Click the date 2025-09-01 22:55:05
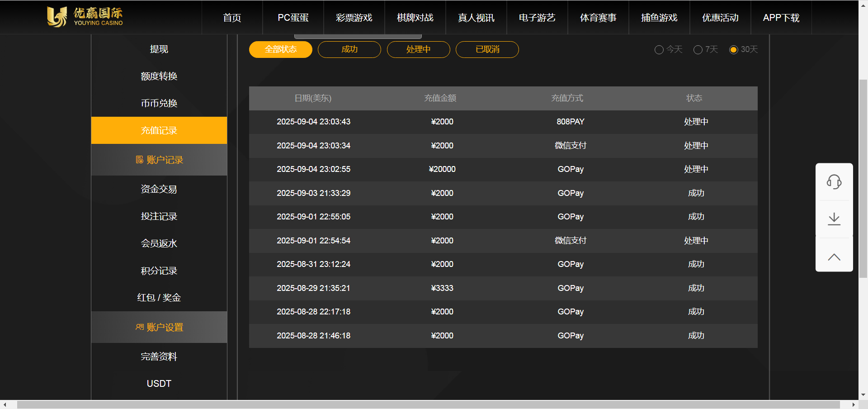This screenshot has width=868, height=409. coord(314,217)
